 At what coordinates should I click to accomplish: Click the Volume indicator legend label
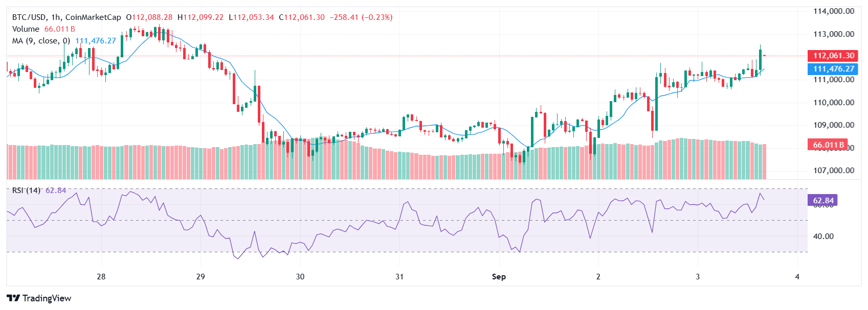(x=26, y=29)
